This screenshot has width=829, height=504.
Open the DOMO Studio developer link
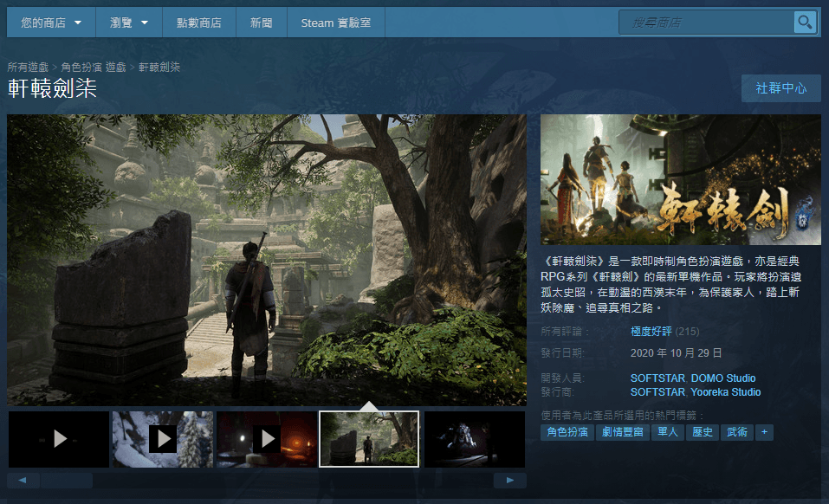[722, 378]
